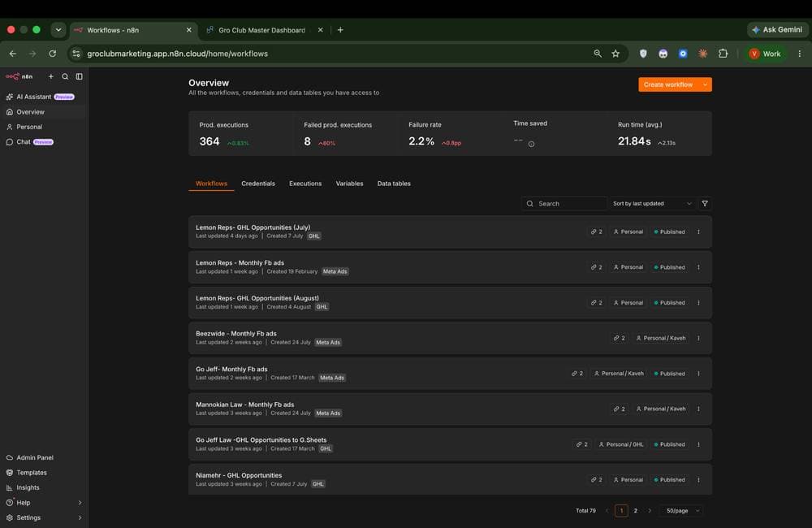This screenshot has height=528, width=812.
Task: Open three-dot menu for Lemon Reps July workflow
Action: pyautogui.click(x=698, y=232)
